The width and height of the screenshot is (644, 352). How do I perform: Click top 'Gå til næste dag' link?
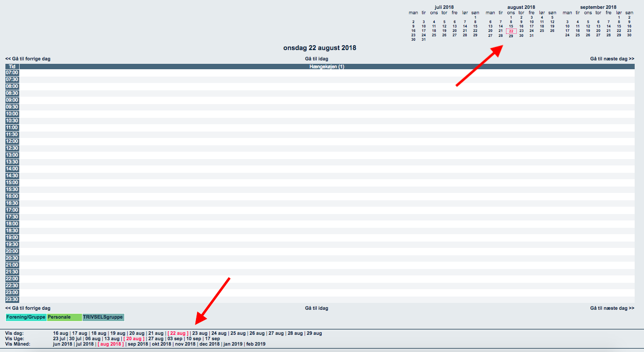coord(612,59)
